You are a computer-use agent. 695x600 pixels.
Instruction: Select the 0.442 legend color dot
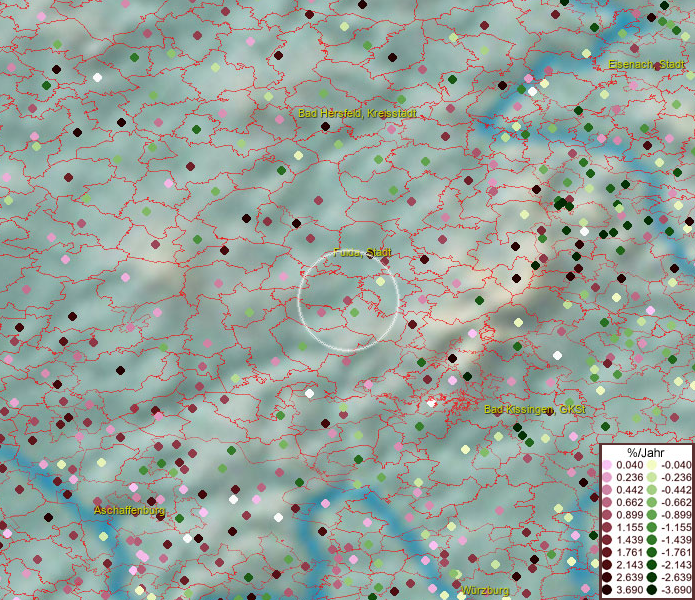[607, 490]
